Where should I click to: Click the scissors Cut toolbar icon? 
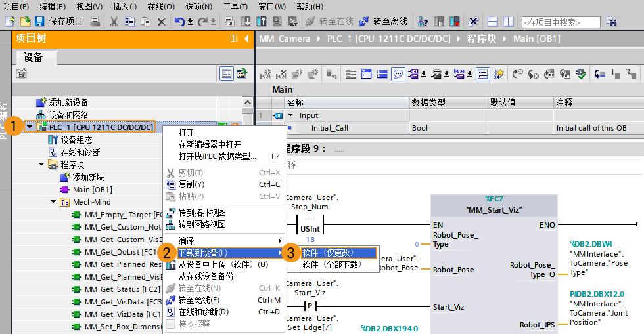point(114,22)
